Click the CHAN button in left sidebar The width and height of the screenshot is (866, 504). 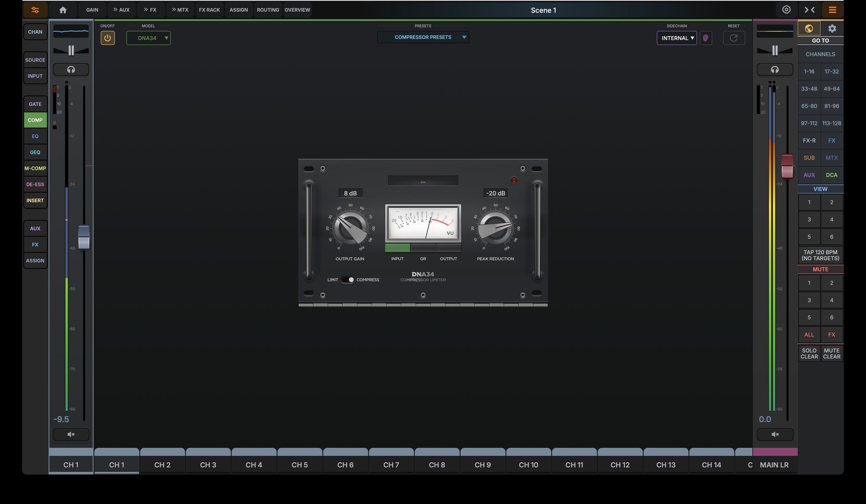(35, 32)
